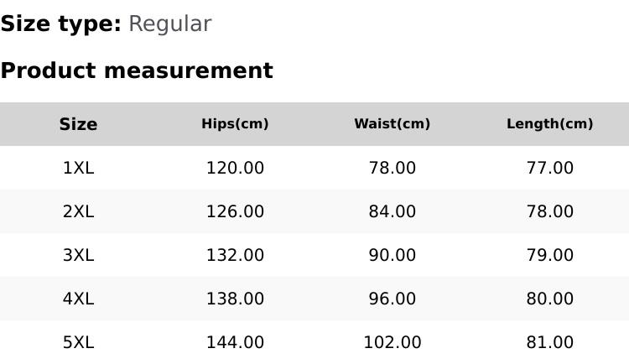Image resolution: width=629 pixels, height=364 pixels.
Task: Click the 144.00 hips measurement
Action: (235, 342)
